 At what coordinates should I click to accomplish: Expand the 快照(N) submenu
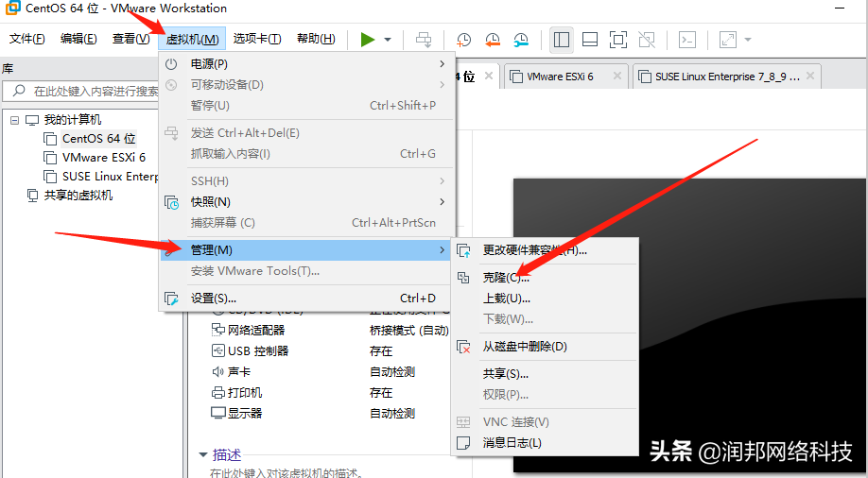tap(306, 202)
